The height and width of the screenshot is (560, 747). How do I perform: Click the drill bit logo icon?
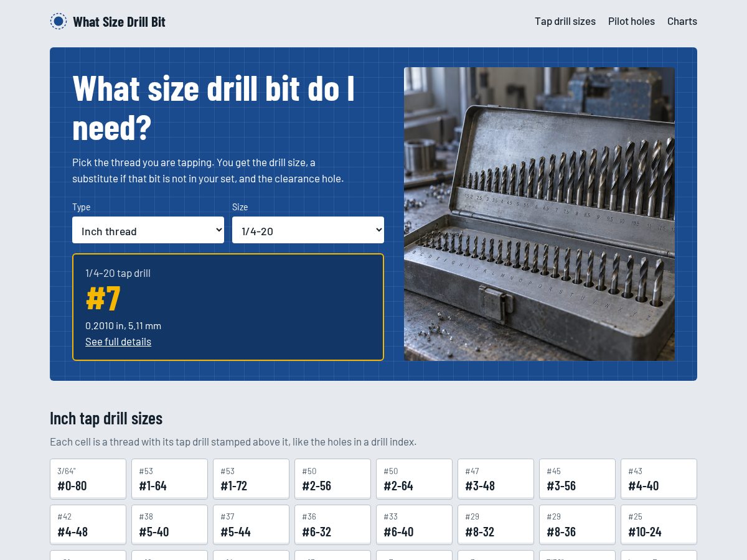[x=59, y=21]
